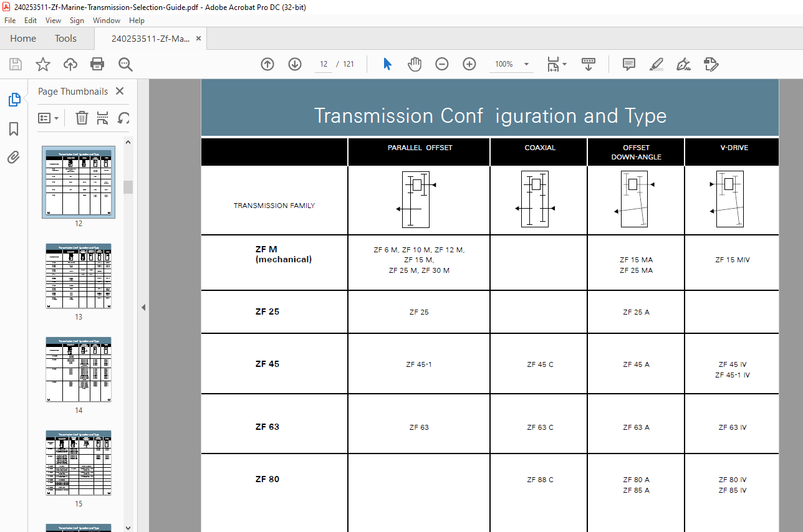Go to previous page arrow
This screenshot has height=532, width=803.
267,64
